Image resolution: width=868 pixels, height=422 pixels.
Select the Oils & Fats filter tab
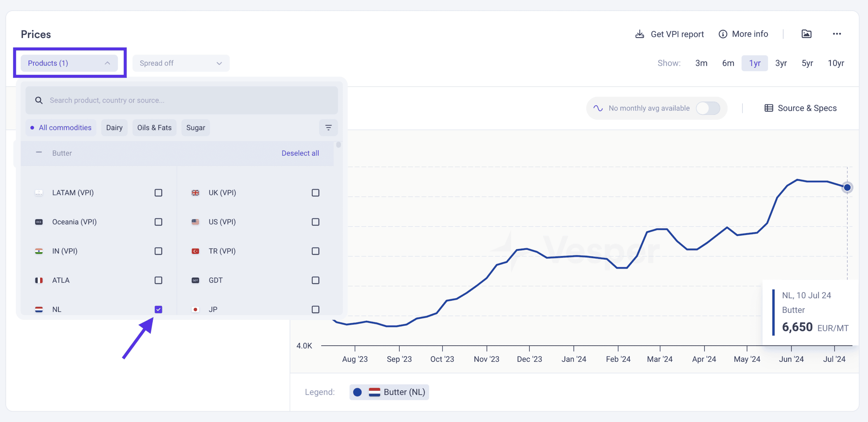tap(154, 128)
